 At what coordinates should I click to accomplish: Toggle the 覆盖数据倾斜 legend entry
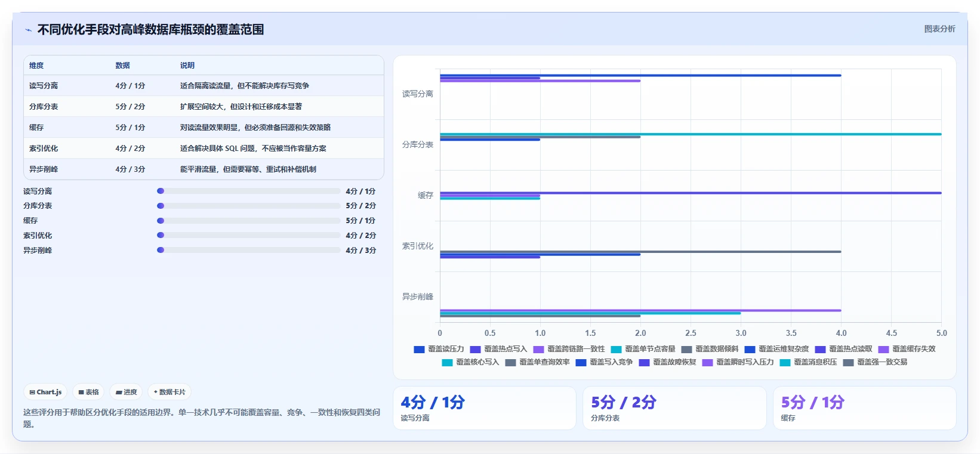(x=710, y=349)
